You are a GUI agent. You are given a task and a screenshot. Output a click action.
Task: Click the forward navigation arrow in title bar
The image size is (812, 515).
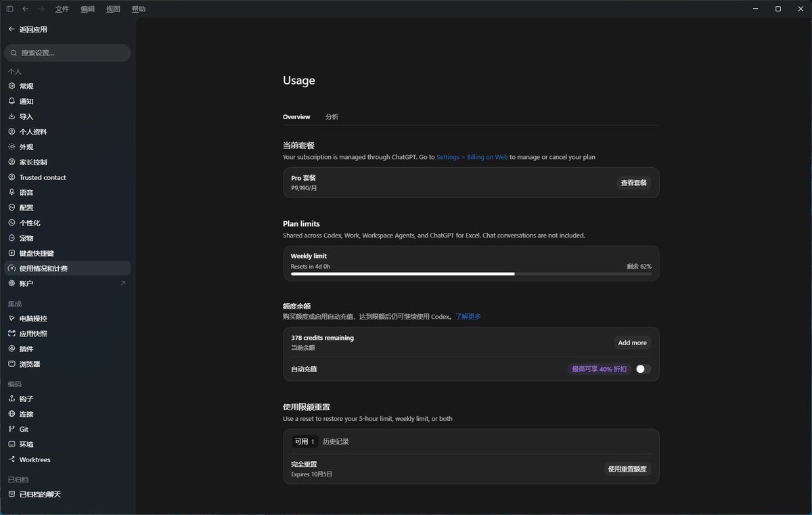tap(41, 9)
